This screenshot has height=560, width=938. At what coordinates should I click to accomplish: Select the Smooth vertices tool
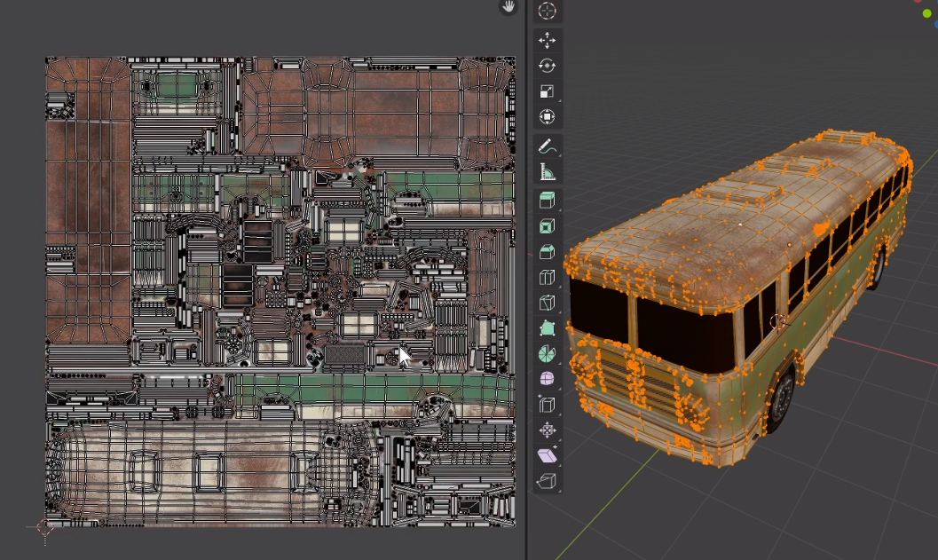coord(547,379)
